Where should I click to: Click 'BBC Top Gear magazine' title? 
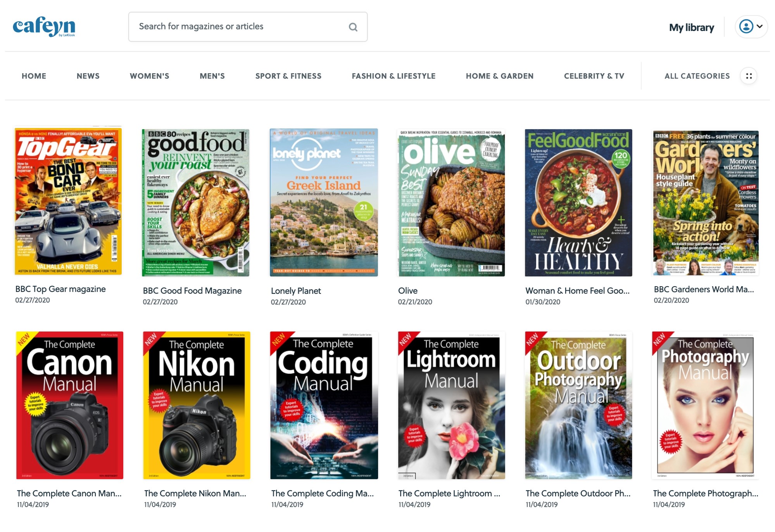60,289
